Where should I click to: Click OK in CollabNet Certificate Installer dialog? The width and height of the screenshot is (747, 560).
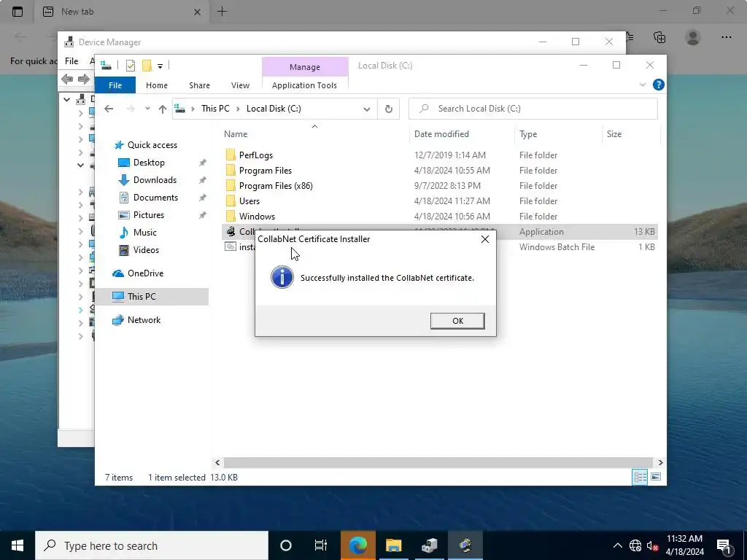[x=457, y=321]
